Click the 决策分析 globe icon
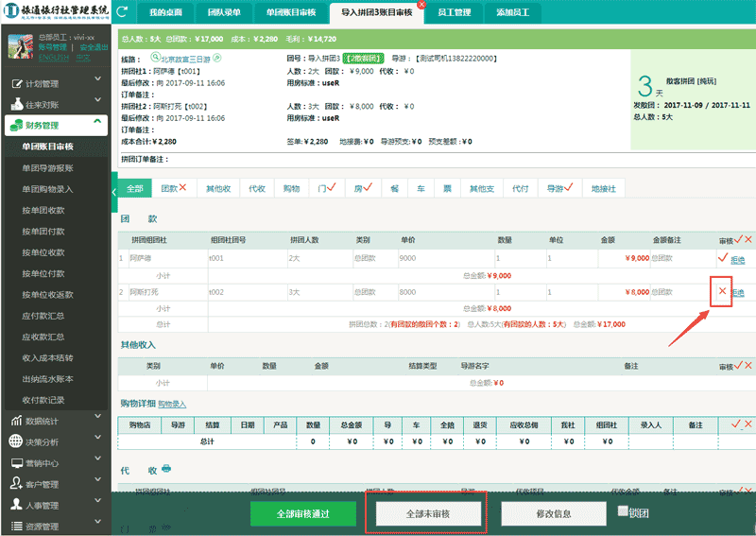 point(16,441)
